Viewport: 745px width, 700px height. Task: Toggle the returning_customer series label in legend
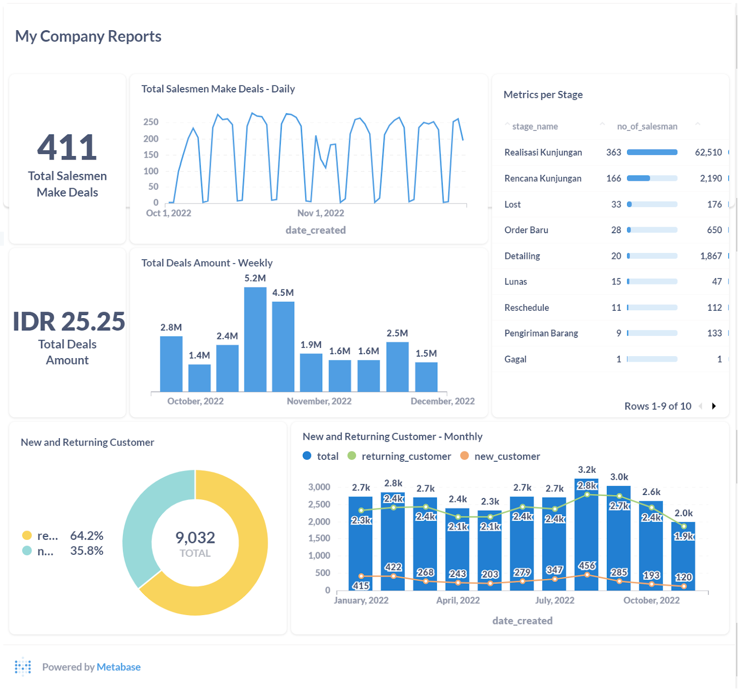(406, 456)
